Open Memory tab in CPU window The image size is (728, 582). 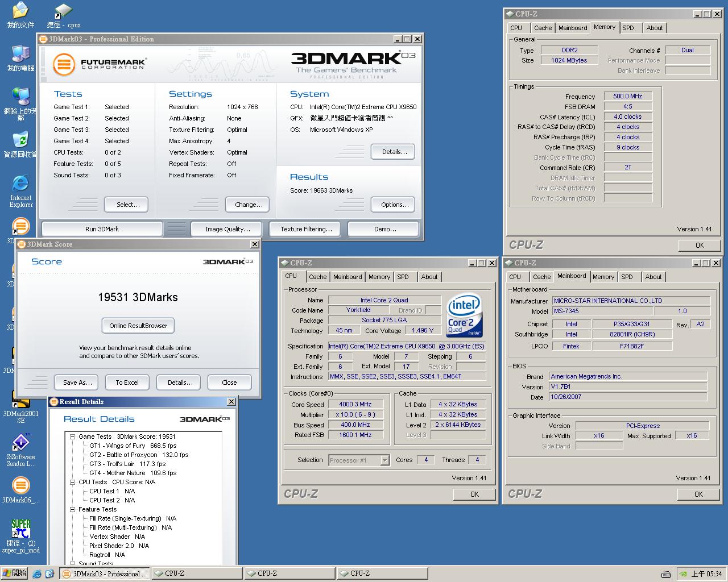pos(379,277)
